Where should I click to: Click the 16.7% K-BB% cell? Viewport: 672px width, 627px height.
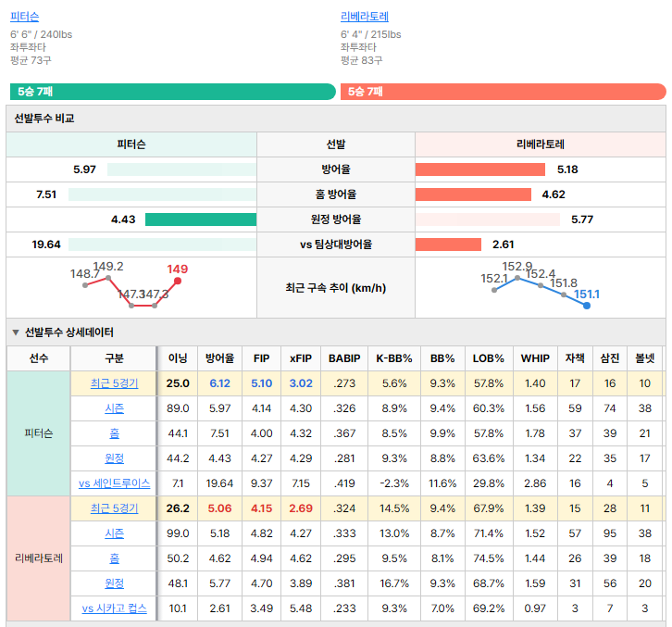point(394,583)
